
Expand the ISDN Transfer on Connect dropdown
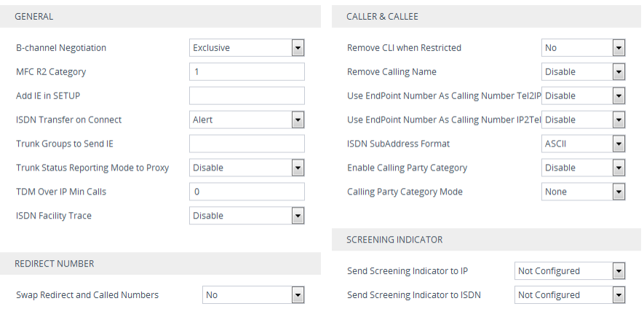click(247, 120)
